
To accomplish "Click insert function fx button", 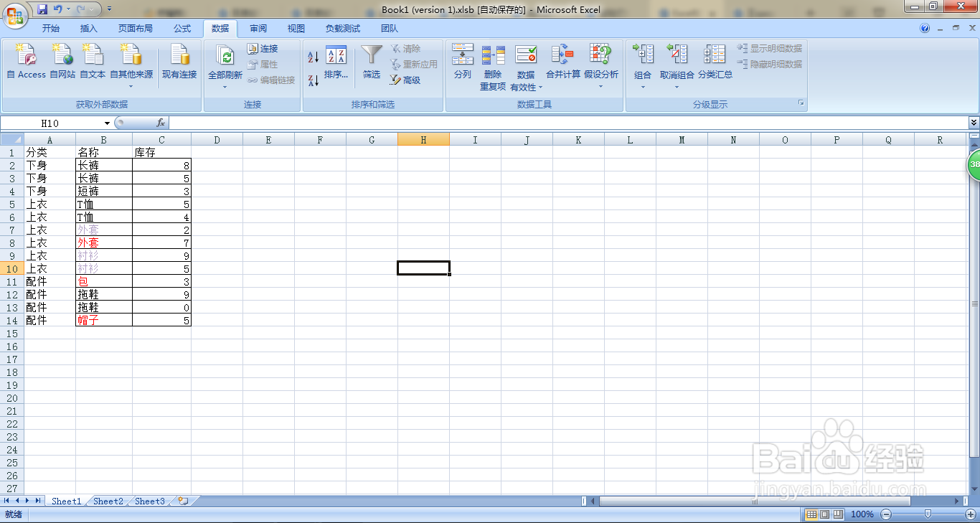I will (x=161, y=123).
